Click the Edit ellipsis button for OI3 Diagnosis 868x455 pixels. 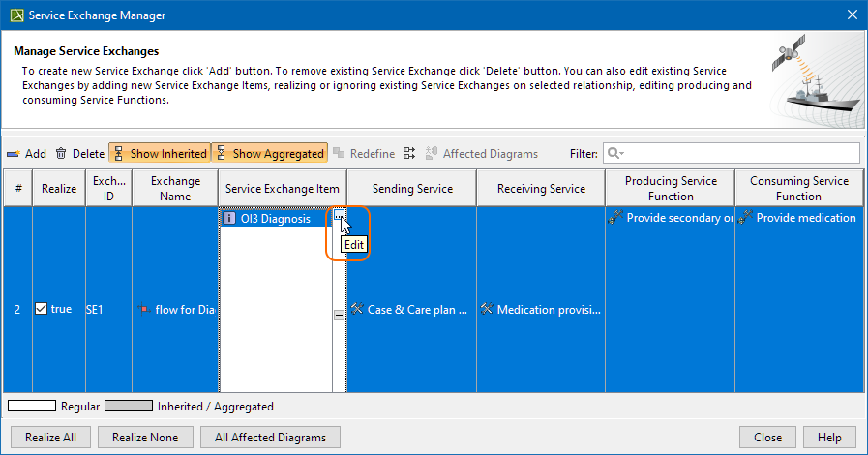tap(338, 218)
